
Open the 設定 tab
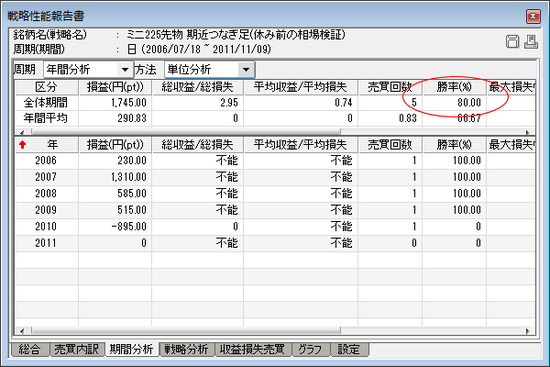coord(349,349)
